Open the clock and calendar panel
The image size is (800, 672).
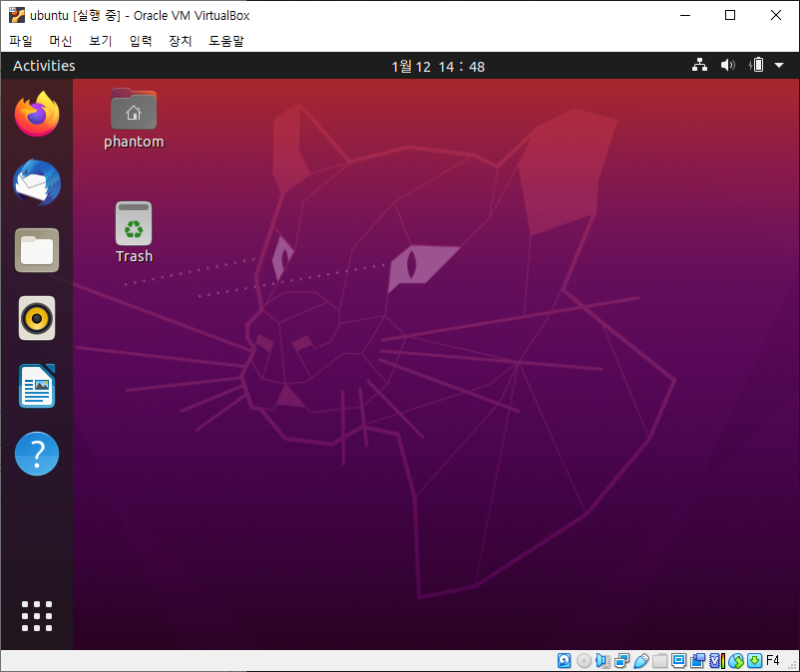click(438, 66)
